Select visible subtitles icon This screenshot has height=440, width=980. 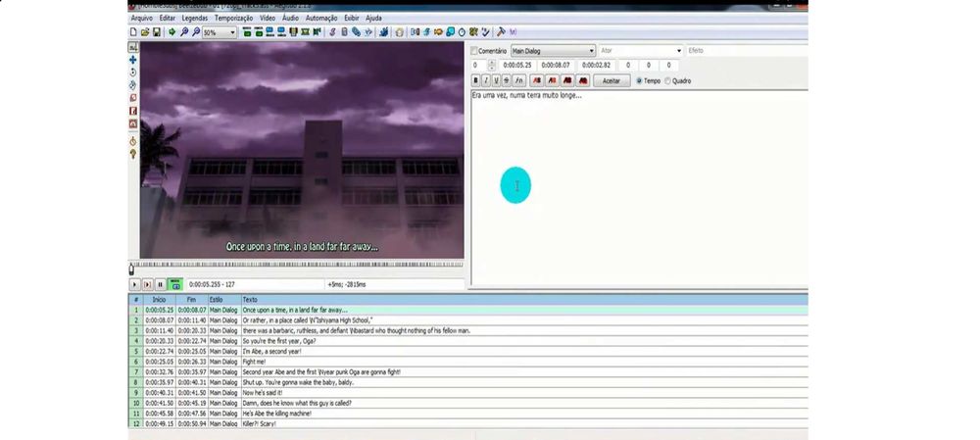tap(292, 32)
